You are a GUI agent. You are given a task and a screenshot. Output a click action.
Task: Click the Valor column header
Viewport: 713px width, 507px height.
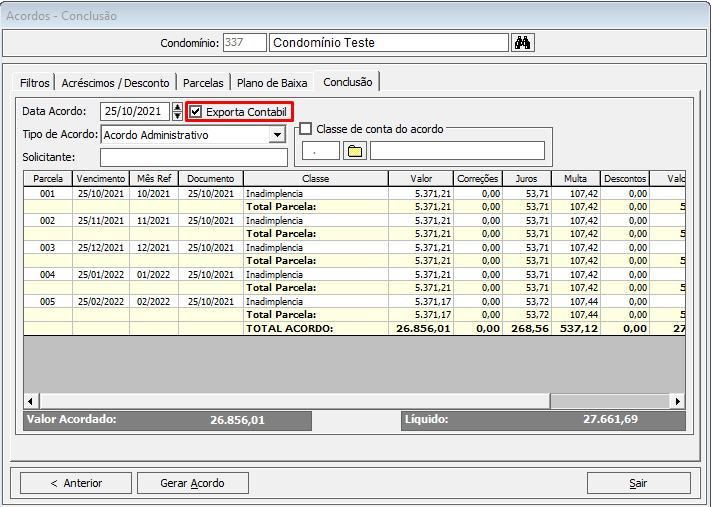tap(421, 179)
